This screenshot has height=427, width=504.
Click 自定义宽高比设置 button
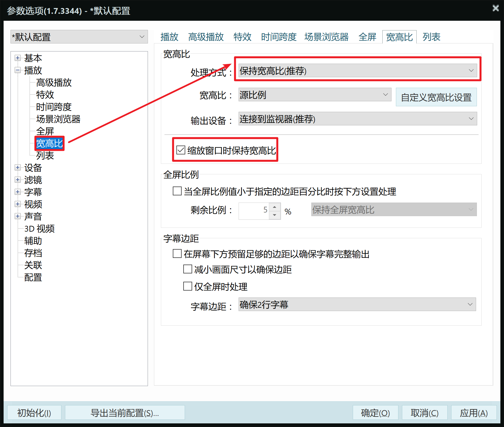[436, 97]
